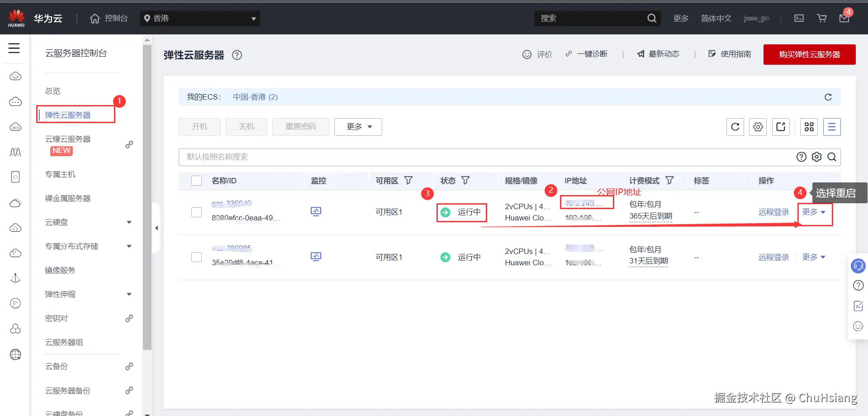
Task: Open the 香港 region dropdown
Action: (x=200, y=19)
